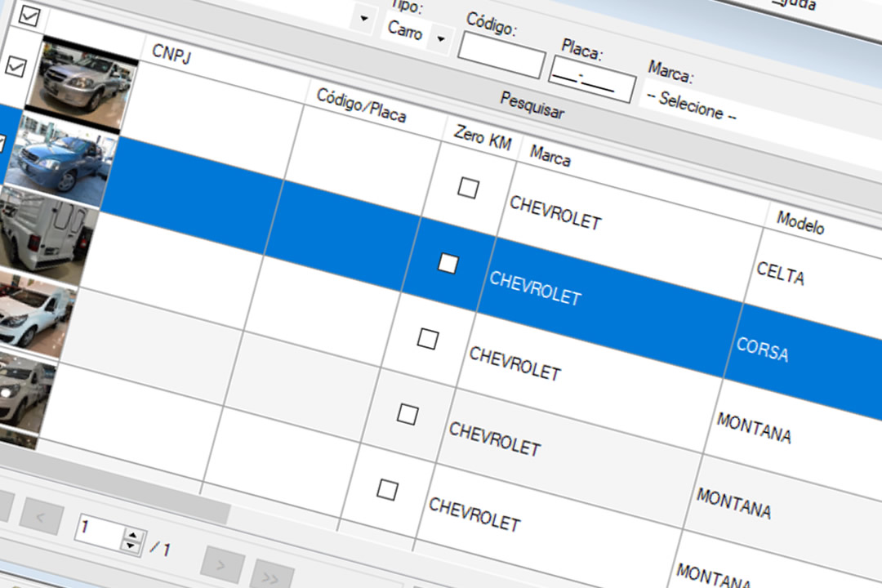Jump to last page with >> button
The width and height of the screenshot is (882, 588).
click(x=271, y=577)
